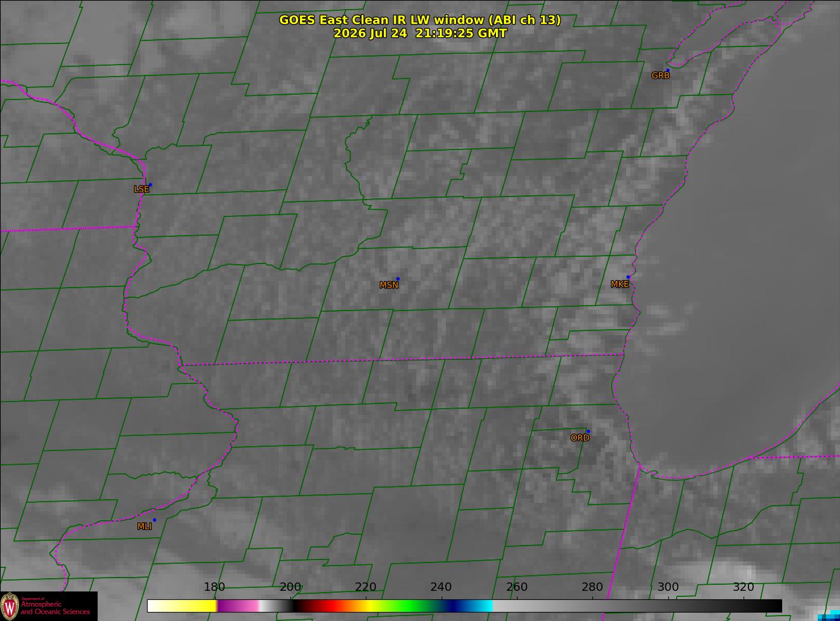Click the 320 tick label on the scale
Viewport: 840px width, 621px height.
point(744,587)
